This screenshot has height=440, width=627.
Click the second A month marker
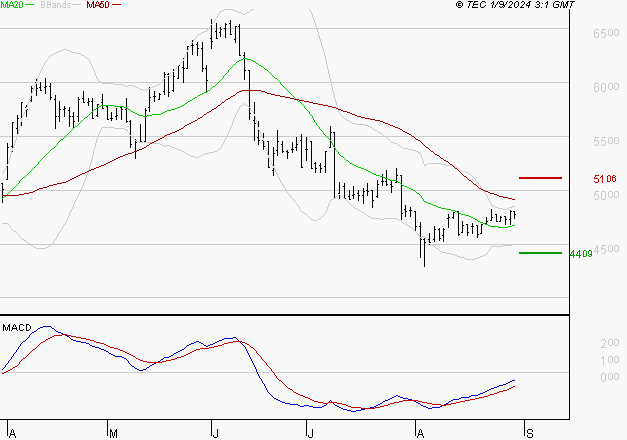[420, 434]
